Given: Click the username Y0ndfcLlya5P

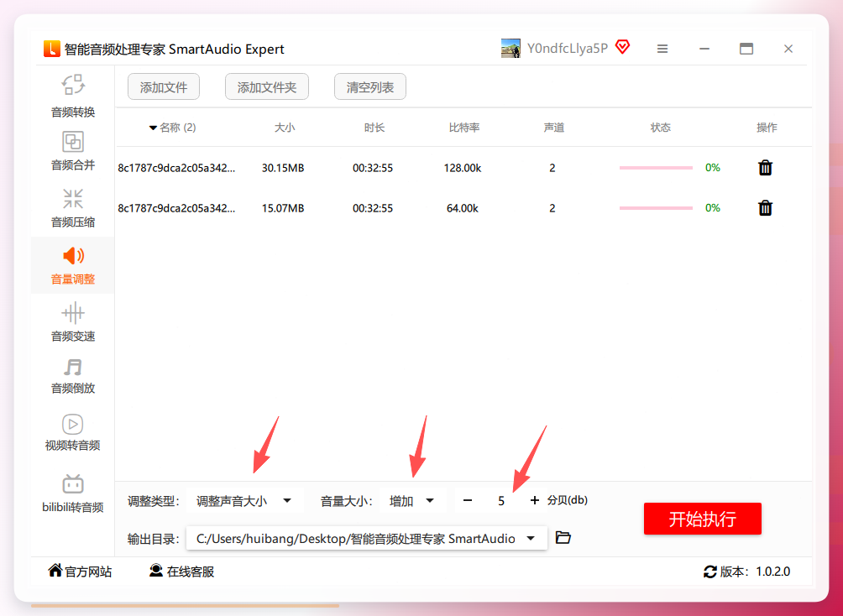Looking at the screenshot, I should 568,49.
